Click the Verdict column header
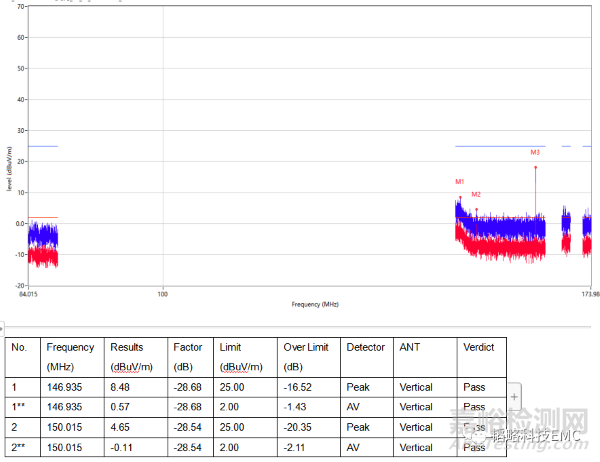The width and height of the screenshot is (600, 462). click(x=478, y=348)
